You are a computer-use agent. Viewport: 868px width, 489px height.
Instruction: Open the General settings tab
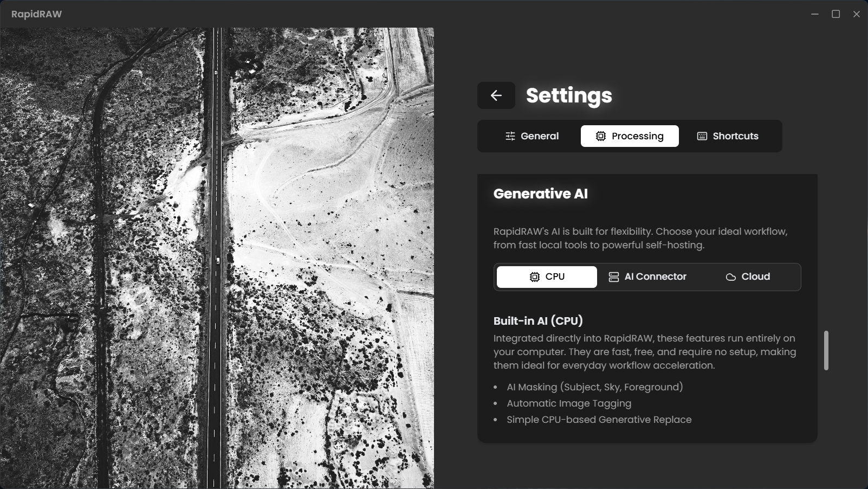(x=532, y=136)
